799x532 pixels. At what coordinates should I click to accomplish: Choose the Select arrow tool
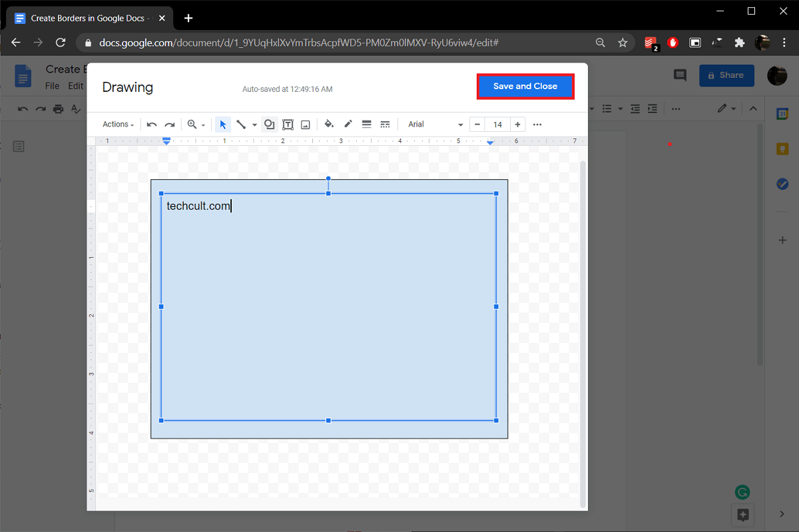pos(223,125)
